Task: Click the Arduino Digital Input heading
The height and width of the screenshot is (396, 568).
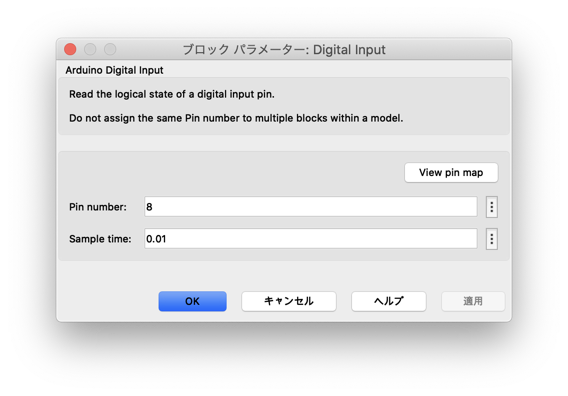Action: pyautogui.click(x=114, y=70)
